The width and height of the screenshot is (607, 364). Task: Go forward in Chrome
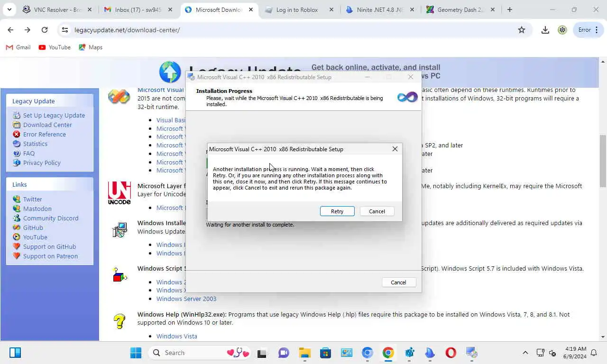click(x=28, y=30)
